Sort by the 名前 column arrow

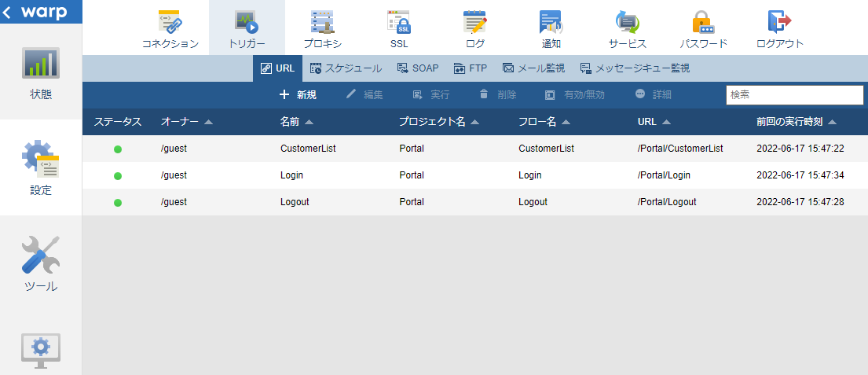click(309, 122)
